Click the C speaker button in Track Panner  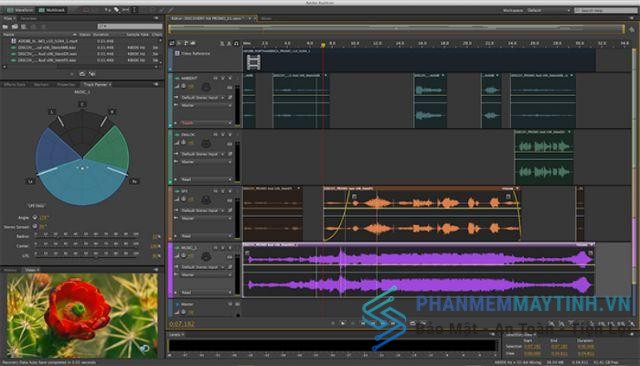tap(82, 104)
